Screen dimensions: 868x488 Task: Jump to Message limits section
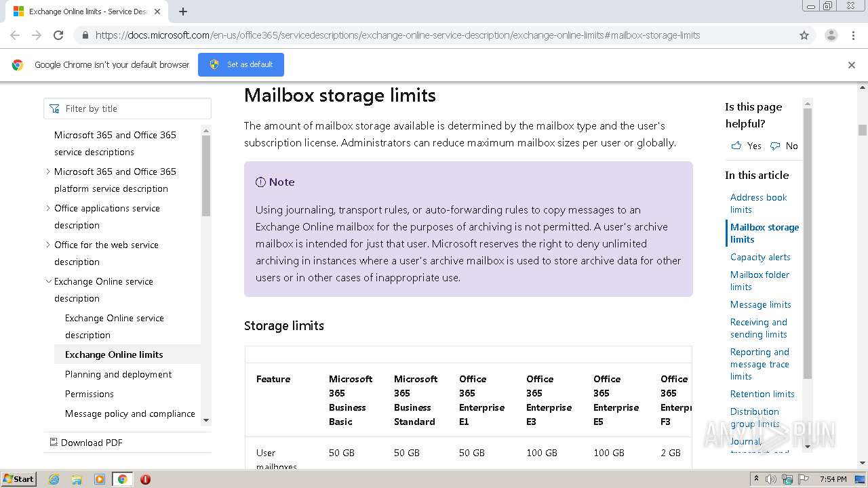[760, 304]
